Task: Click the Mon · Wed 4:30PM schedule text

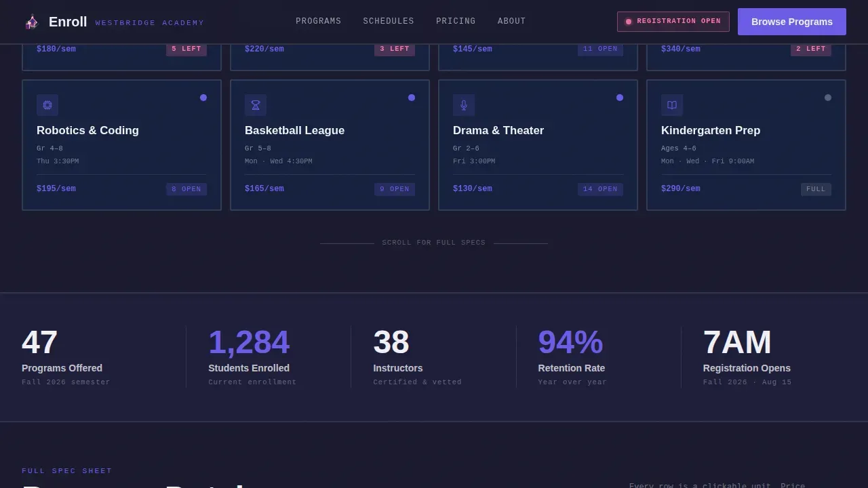Action: (279, 161)
